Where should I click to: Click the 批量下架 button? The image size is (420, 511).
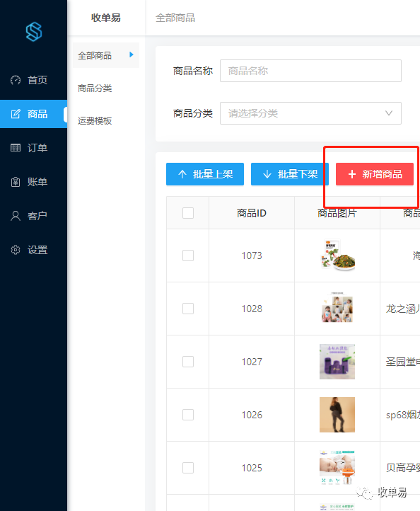(x=290, y=174)
